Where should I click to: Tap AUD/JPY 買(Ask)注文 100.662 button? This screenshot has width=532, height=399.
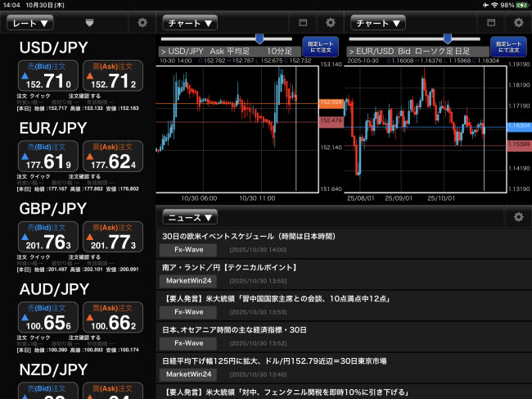[113, 317]
